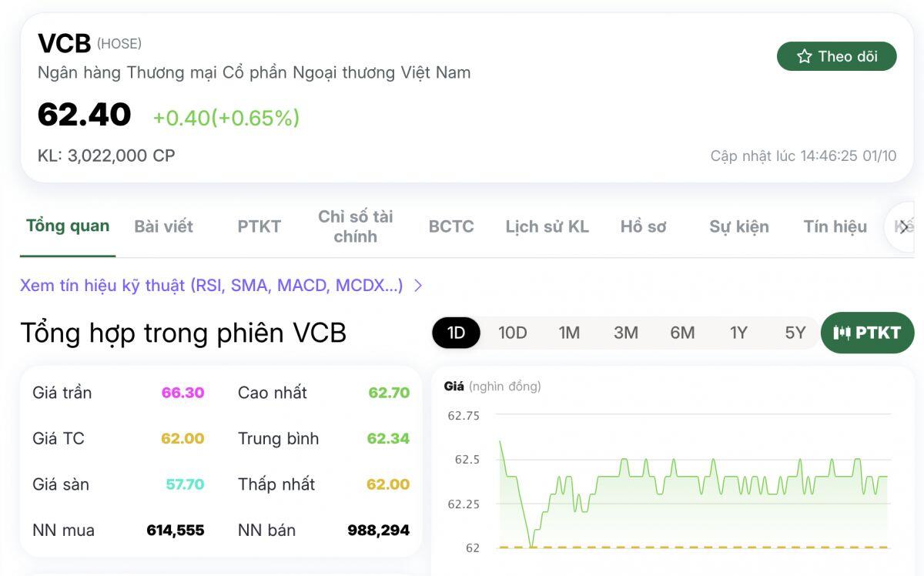Click the volume KL: 3,022,000 CP

click(x=106, y=156)
